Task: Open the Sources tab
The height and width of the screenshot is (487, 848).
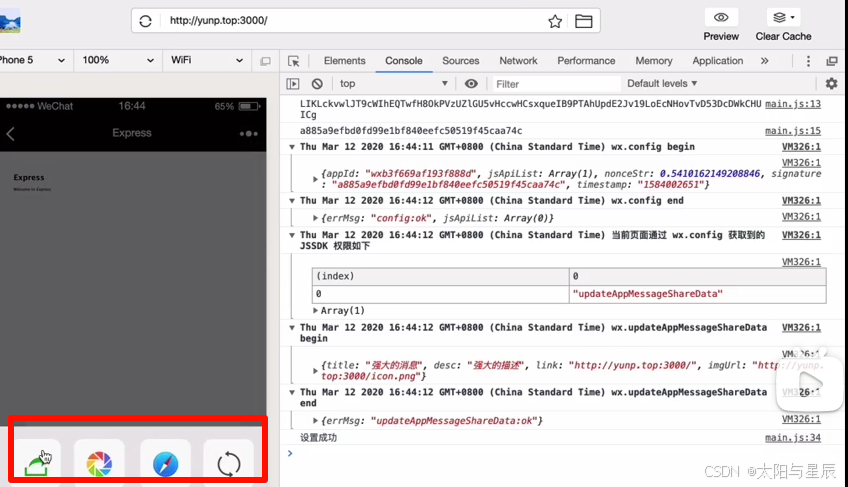Action: pos(460,61)
